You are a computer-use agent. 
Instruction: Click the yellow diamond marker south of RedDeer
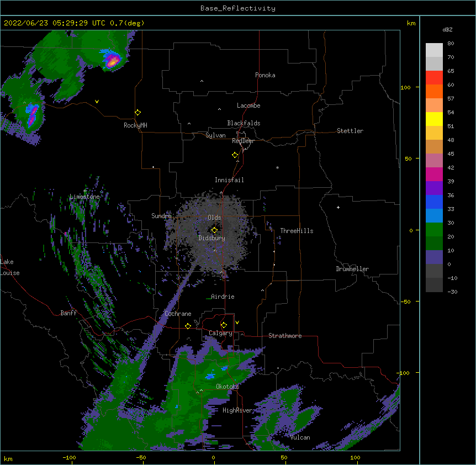point(235,155)
